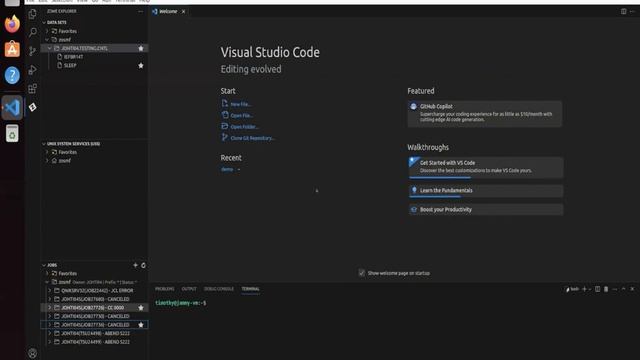
Task: Select the TERMINAL panel tab
Action: (250, 289)
